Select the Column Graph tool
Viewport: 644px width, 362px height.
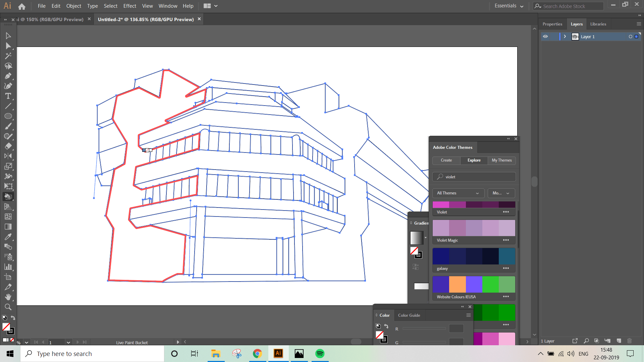pos(8,267)
